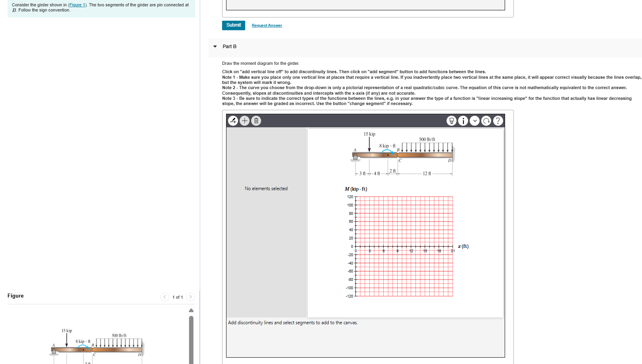This screenshot has height=364, width=642.
Task: Click the moment diagram grid canvas
Action: [404, 246]
